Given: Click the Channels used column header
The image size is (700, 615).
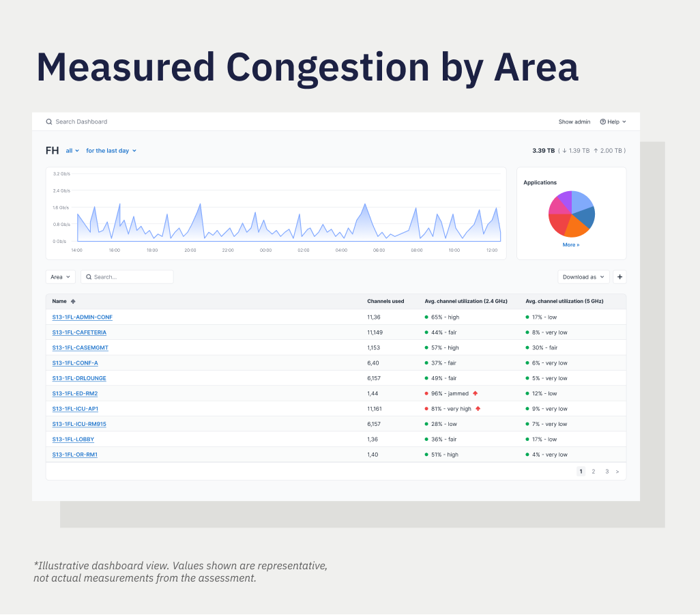Looking at the screenshot, I should click(x=385, y=302).
